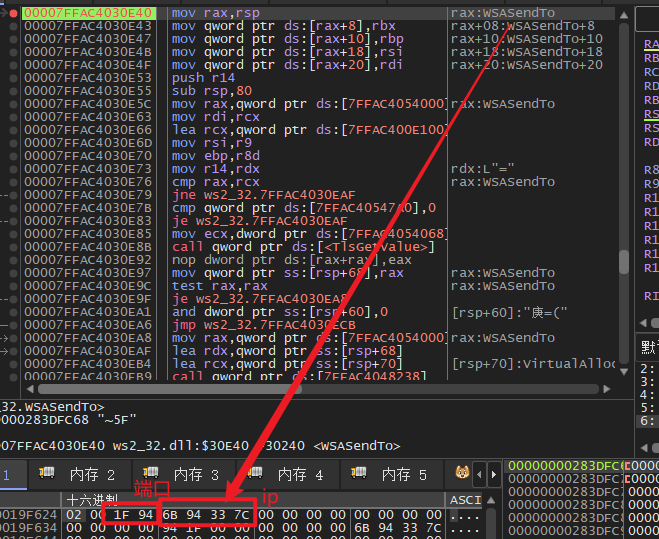
Task: Open the 内存 4 dump tab
Action: (288, 475)
